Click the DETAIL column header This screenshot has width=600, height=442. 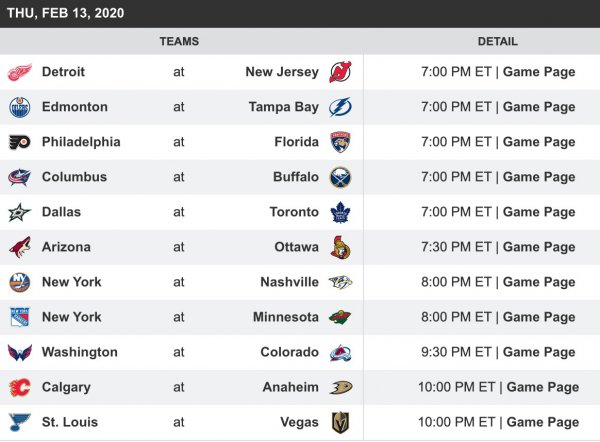coord(498,41)
